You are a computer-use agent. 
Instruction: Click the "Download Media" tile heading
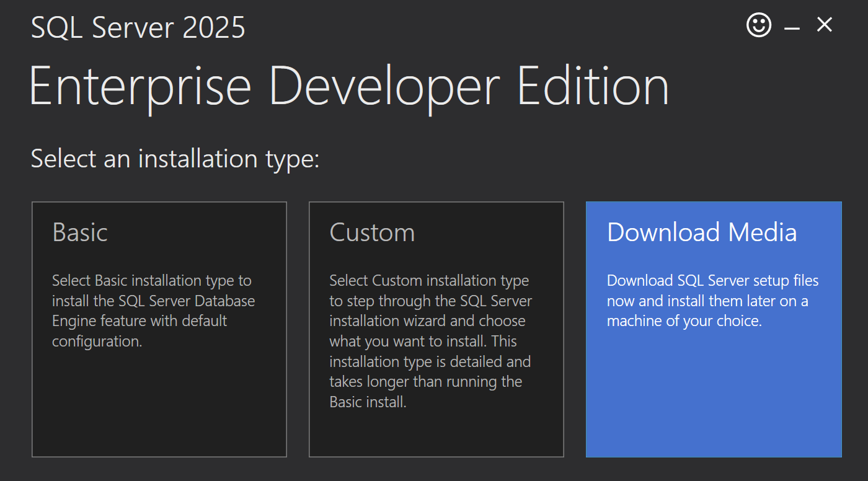pos(702,232)
